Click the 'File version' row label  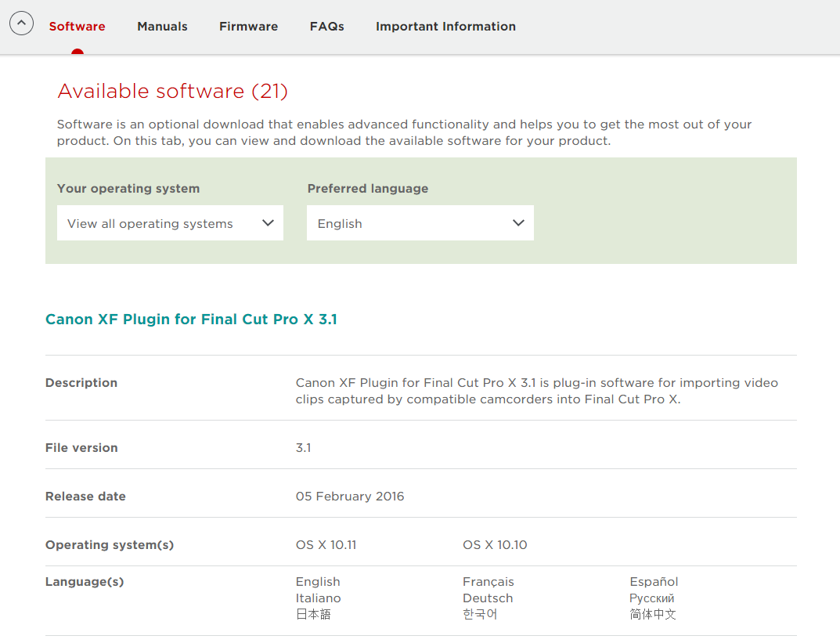pos(81,448)
